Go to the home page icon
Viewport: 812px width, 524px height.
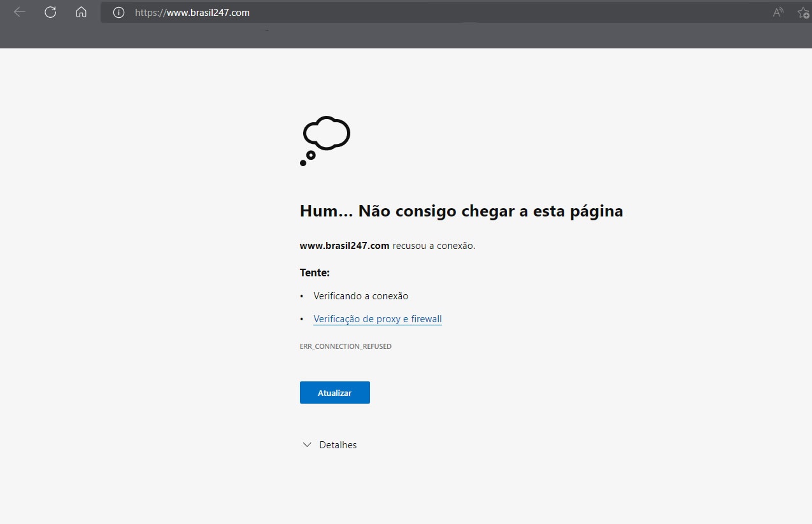pos(81,12)
